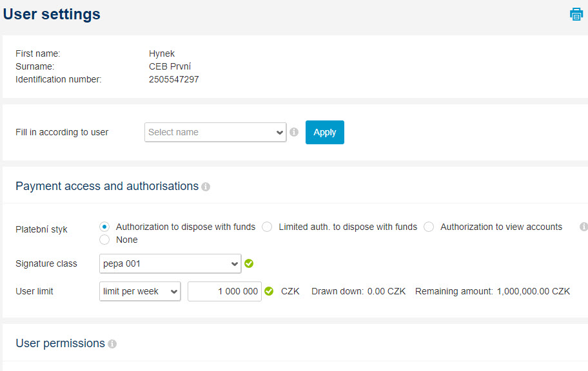Click info icon beside User permissions heading
The height and width of the screenshot is (371, 588).
pos(112,344)
